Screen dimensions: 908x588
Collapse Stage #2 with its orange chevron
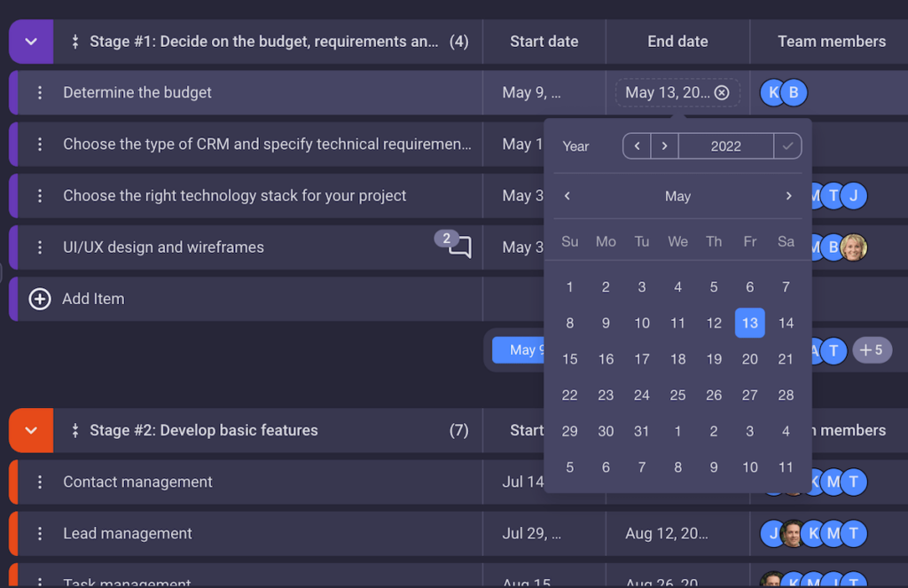(x=29, y=430)
